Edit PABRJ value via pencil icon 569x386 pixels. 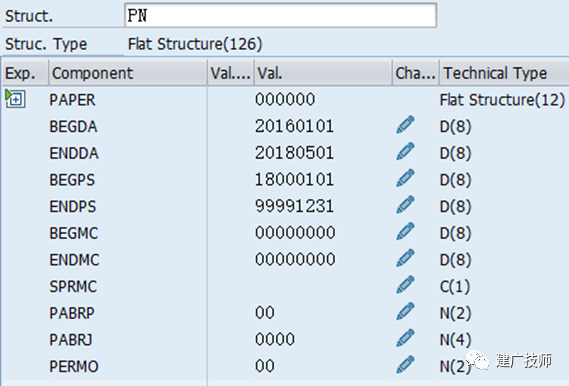coord(405,338)
